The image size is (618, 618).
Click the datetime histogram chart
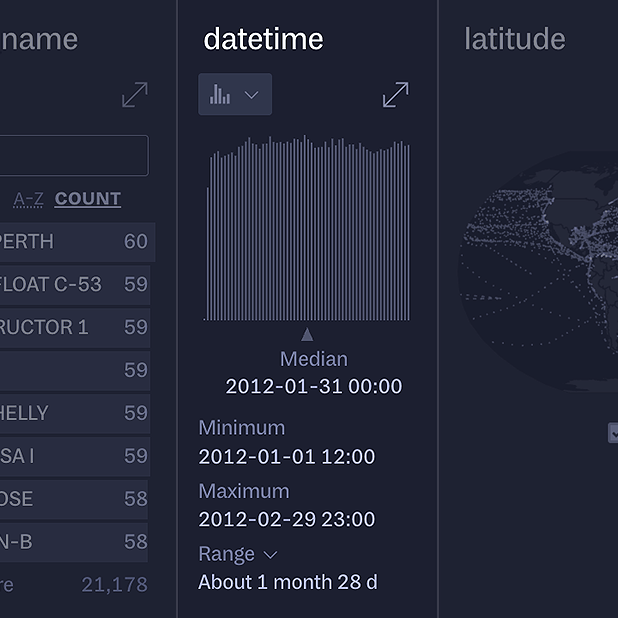click(x=307, y=228)
